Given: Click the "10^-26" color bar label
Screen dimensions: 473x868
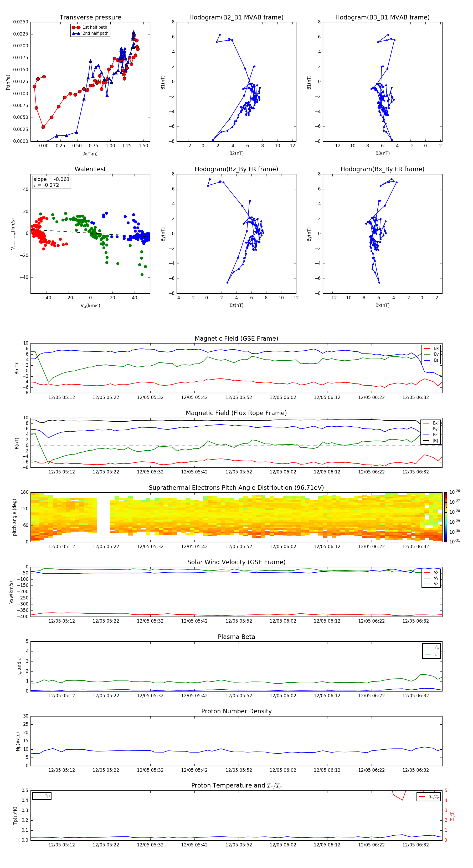Looking at the screenshot, I should point(455,492).
